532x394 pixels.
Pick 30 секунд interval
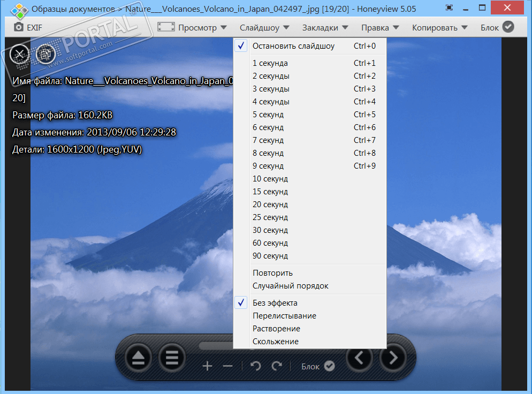310,230
